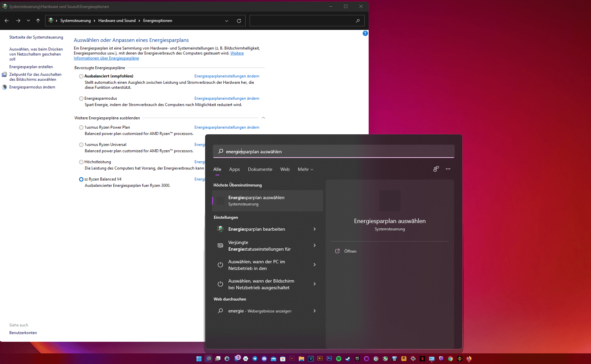Image resolution: width=591 pixels, height=364 pixels.
Task: Open Energiesparplan auswählen top result
Action: [268, 200]
